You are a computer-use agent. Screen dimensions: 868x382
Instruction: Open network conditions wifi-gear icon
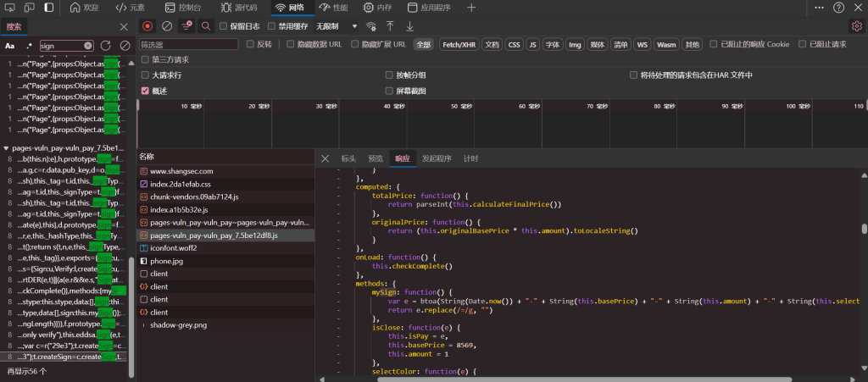point(370,26)
